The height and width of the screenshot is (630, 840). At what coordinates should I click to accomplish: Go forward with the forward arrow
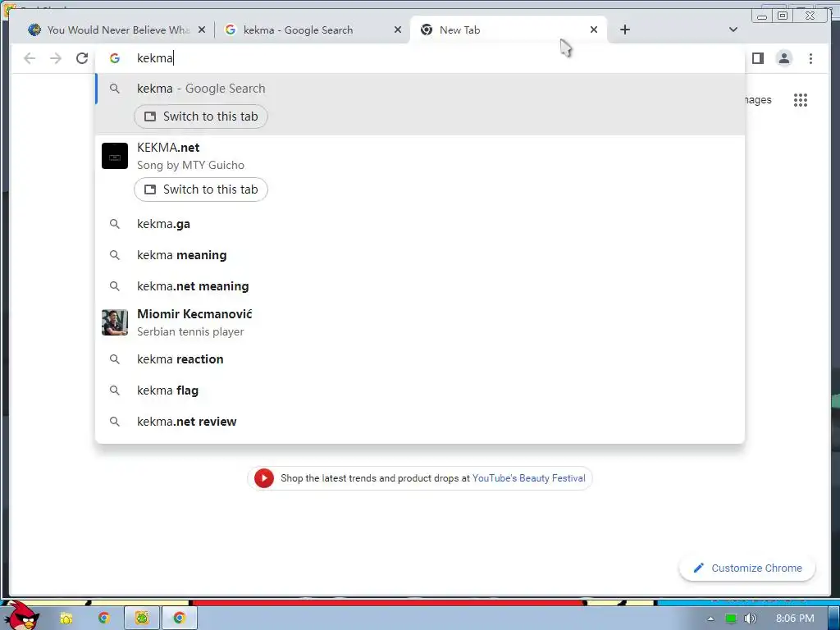(x=56, y=58)
